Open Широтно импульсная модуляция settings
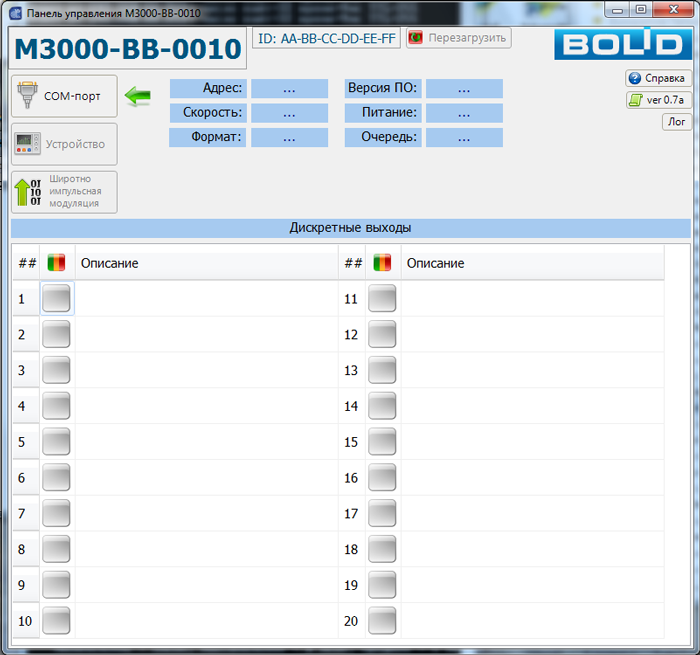The image size is (700, 655). coord(64,191)
